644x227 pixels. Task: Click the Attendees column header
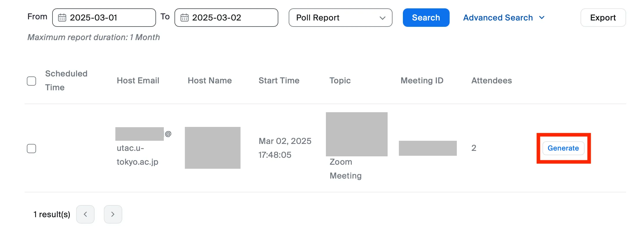491,80
